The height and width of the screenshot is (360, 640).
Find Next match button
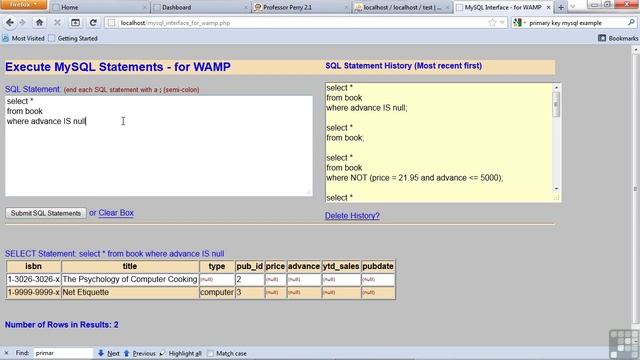pos(109,353)
